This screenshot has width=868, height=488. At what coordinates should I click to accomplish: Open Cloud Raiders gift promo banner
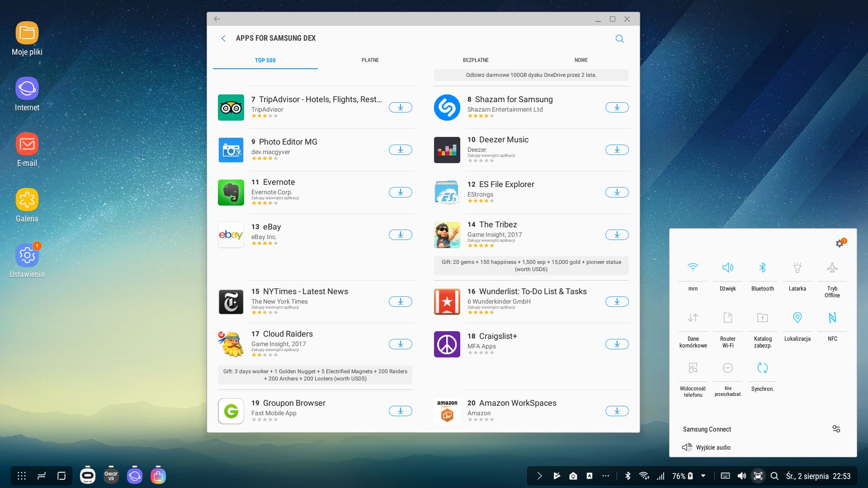tap(315, 375)
